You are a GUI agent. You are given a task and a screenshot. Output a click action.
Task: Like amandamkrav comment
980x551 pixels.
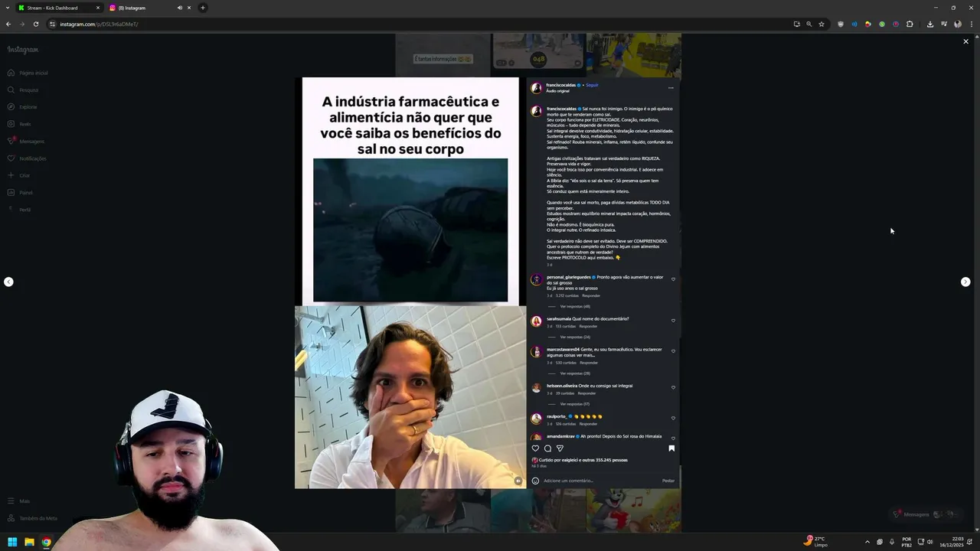(673, 439)
